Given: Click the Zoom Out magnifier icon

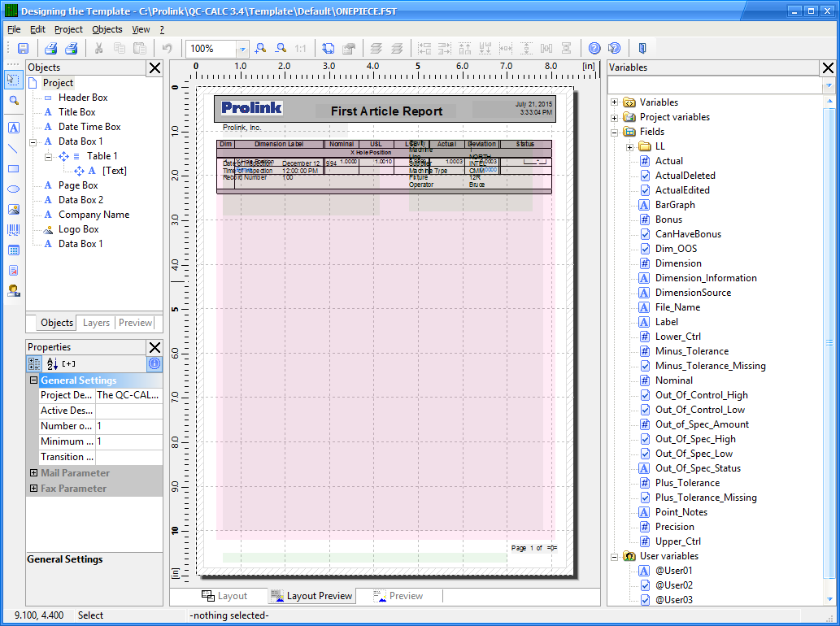Looking at the screenshot, I should click(x=281, y=49).
